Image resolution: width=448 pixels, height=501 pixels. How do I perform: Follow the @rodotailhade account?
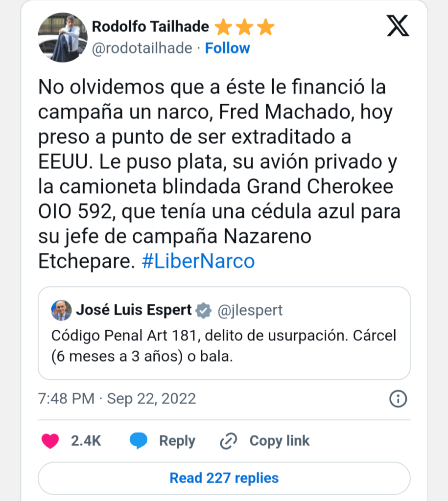[x=227, y=48]
